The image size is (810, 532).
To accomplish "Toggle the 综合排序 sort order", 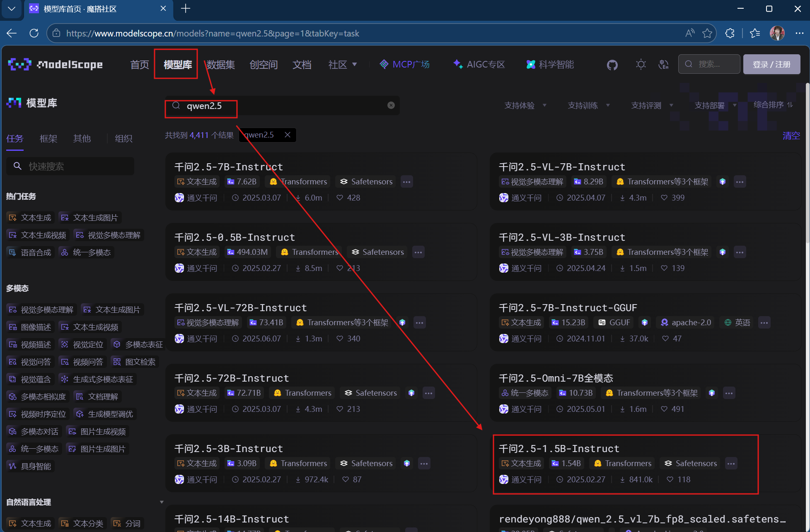I will 773,105.
